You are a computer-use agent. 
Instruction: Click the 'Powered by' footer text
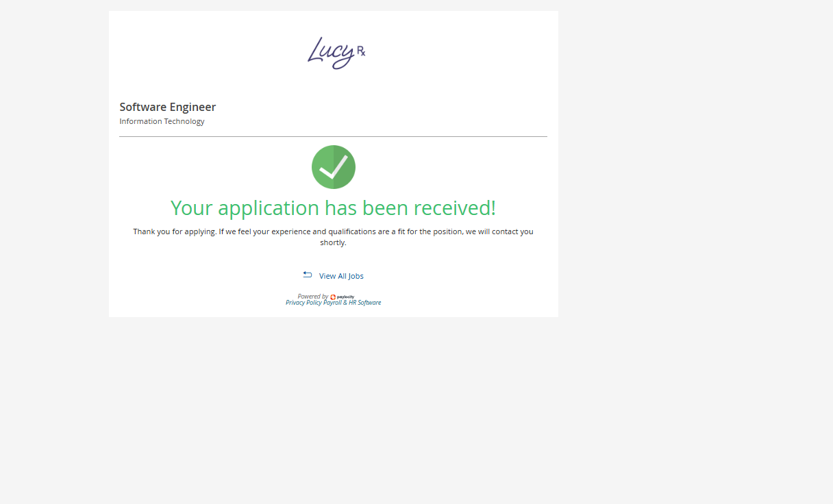312,297
